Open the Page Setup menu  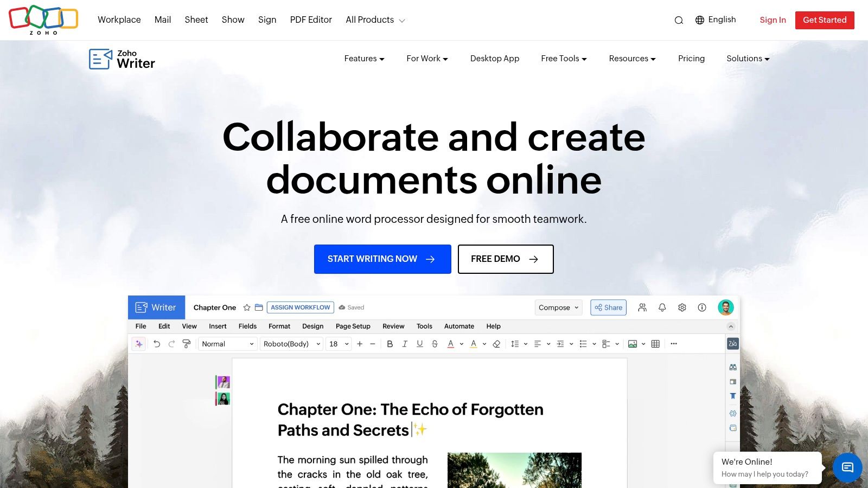pyautogui.click(x=353, y=326)
